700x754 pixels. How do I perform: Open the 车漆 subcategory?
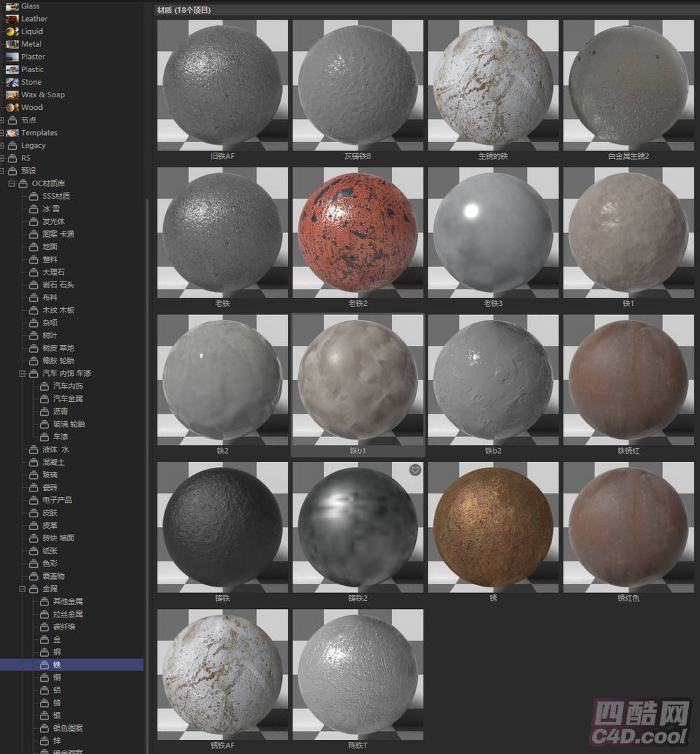tap(60, 437)
